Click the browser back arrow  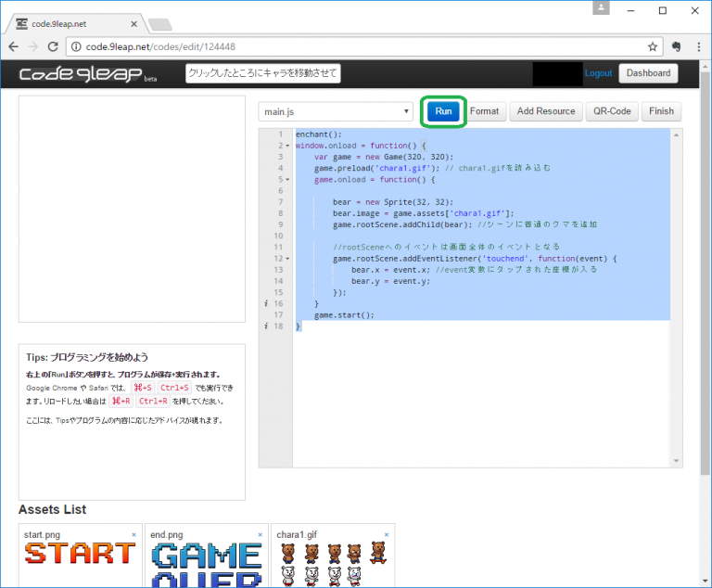coord(14,45)
